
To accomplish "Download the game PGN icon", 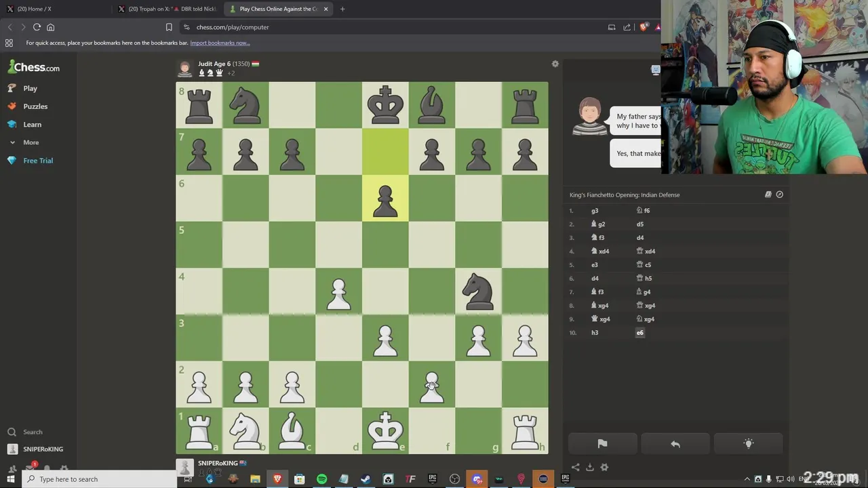I will (x=590, y=467).
